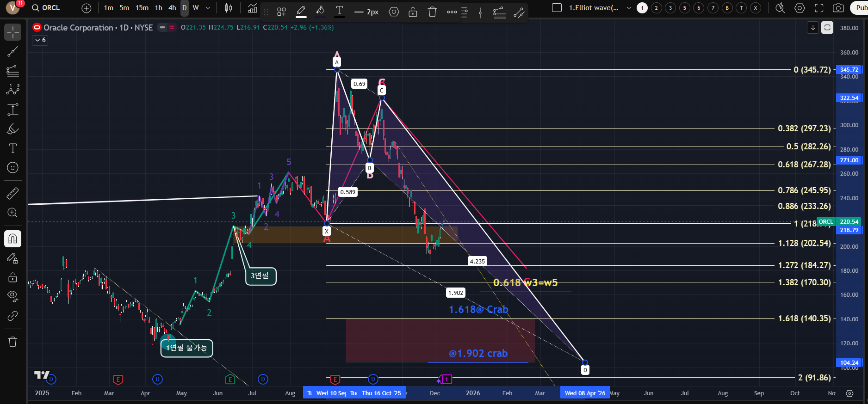The width and height of the screenshot is (868, 404).
Task: Open the candlestick chart style selector
Action: tap(229, 8)
